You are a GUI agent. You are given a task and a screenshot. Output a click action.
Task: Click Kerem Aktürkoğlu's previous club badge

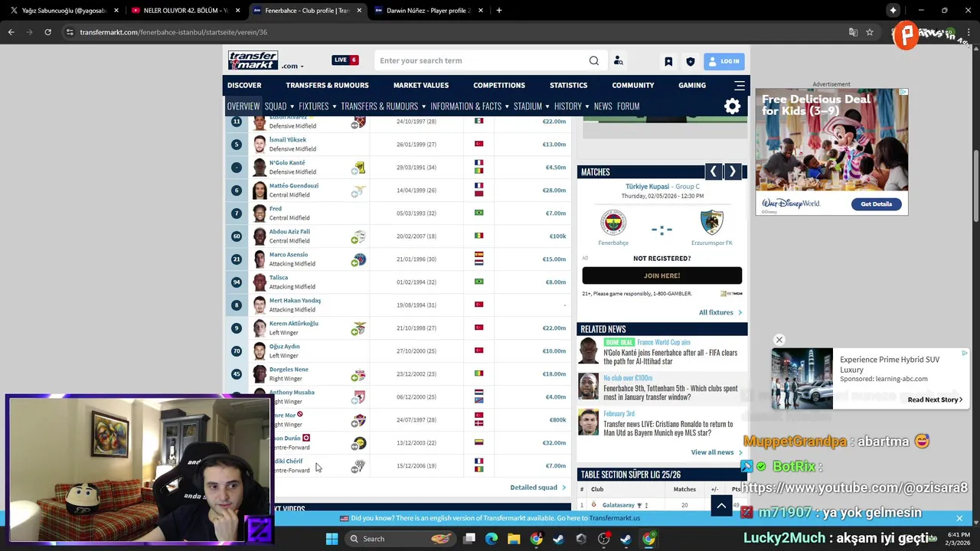(x=358, y=328)
